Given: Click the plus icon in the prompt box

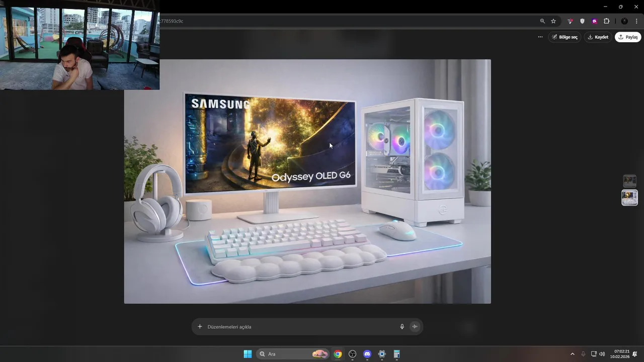Looking at the screenshot, I should (200, 327).
